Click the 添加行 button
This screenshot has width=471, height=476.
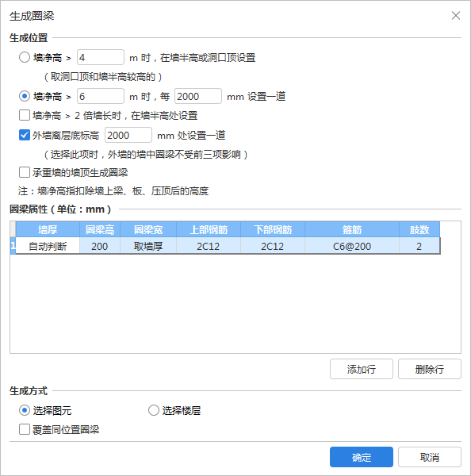362,369
